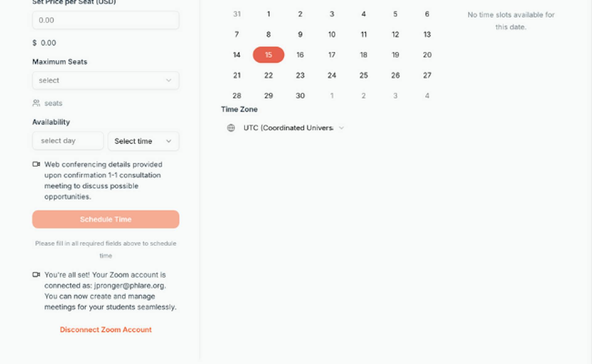Focus the price per seat input field

pyautogui.click(x=105, y=20)
